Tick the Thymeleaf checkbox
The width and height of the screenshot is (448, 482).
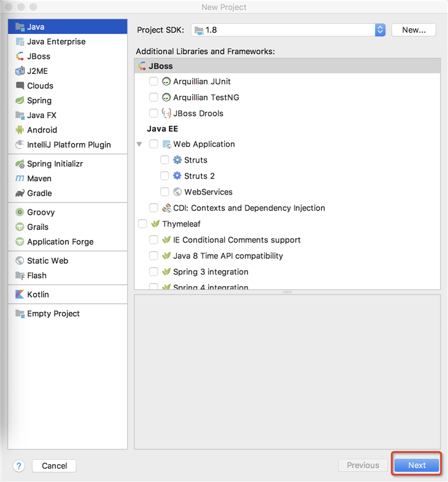(142, 224)
